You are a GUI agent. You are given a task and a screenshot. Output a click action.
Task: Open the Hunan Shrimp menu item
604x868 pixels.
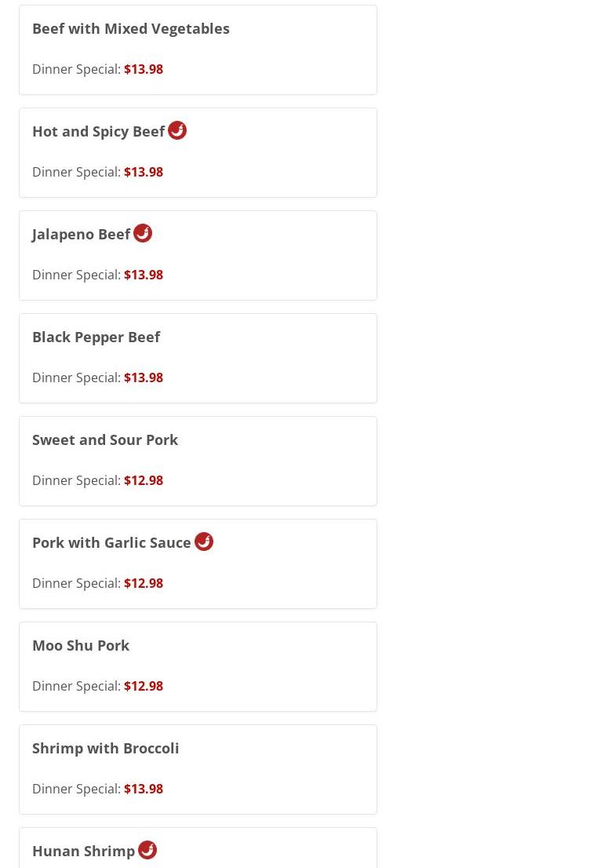tap(84, 851)
